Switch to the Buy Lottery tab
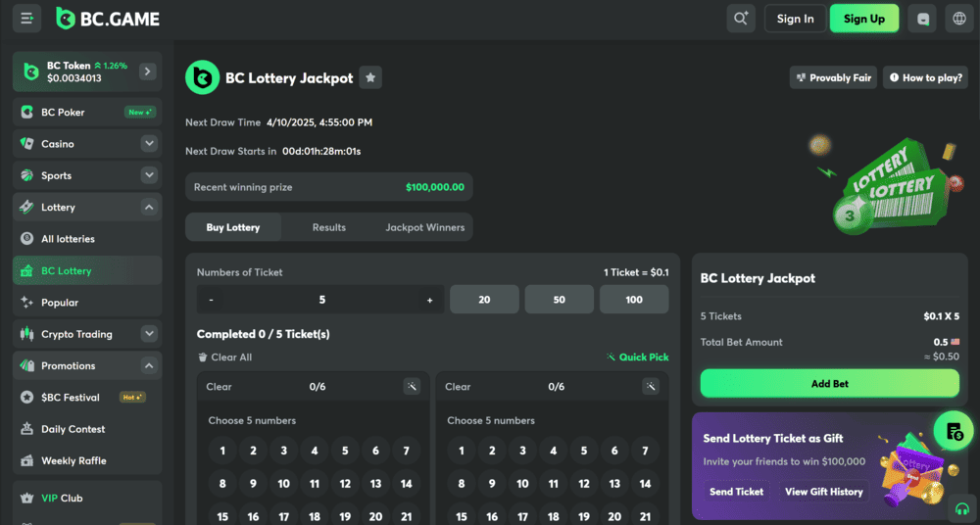 pos(233,227)
